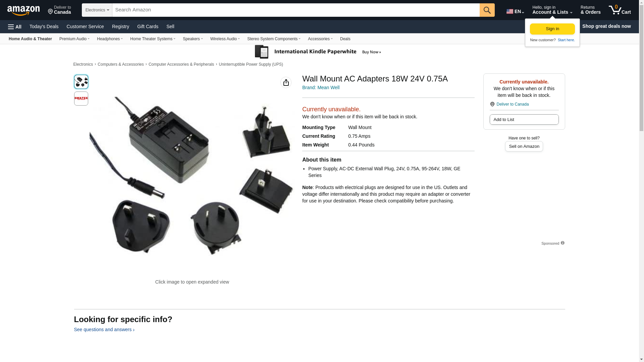
Task: Click into the Search Amazon field
Action: point(296,10)
